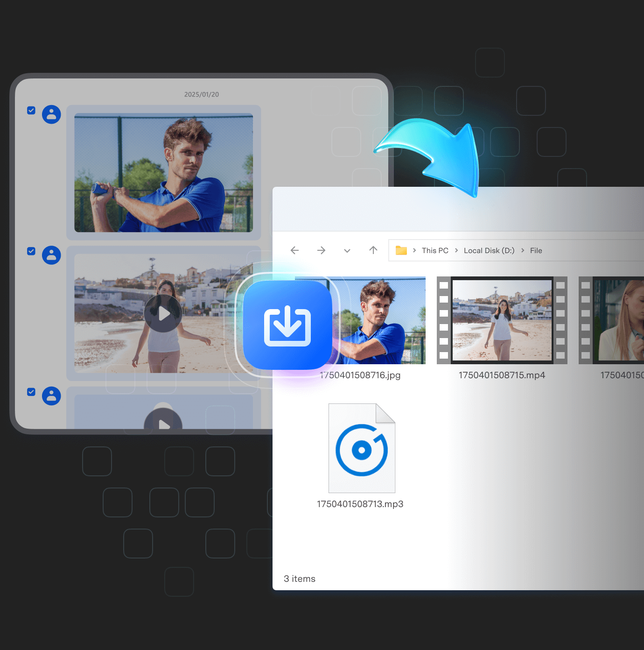Expand the recent locations dropdown chevron

(347, 251)
